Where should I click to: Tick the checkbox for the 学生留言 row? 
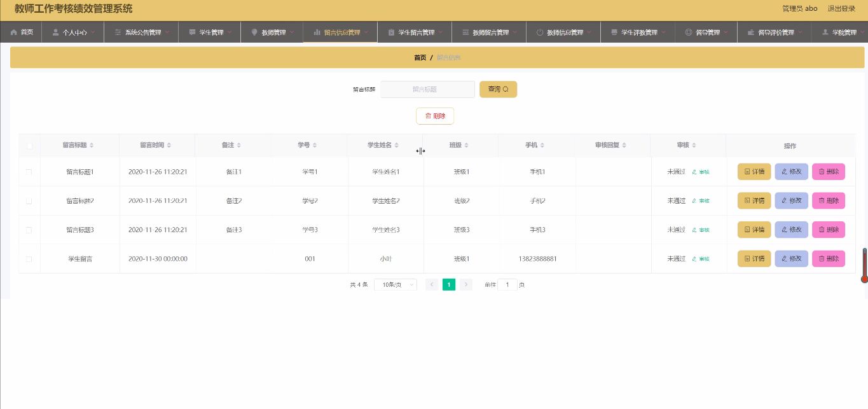(29, 259)
